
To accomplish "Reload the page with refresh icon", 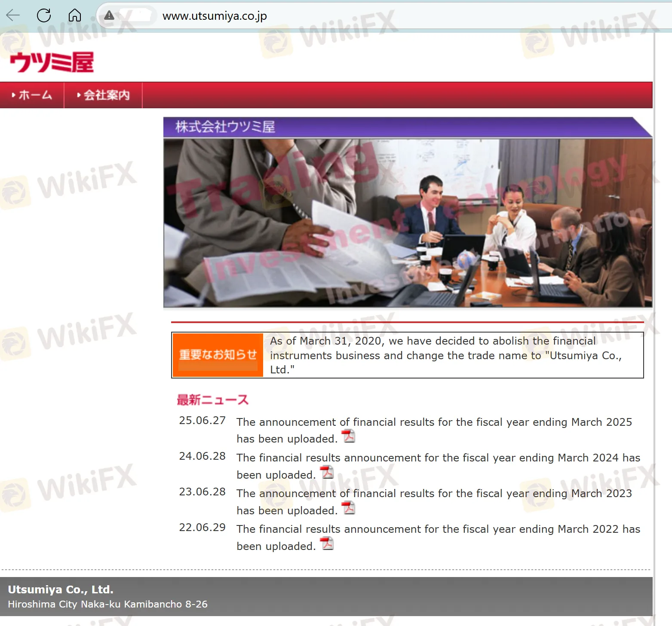I will (44, 16).
